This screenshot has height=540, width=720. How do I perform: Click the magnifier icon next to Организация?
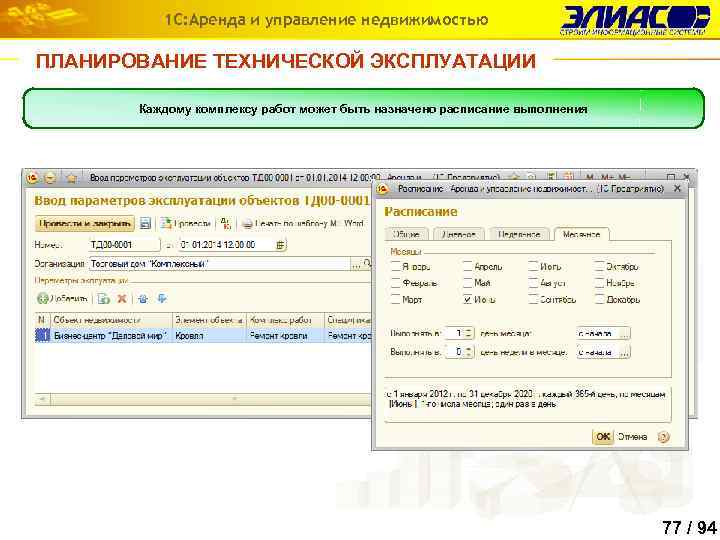tap(367, 264)
